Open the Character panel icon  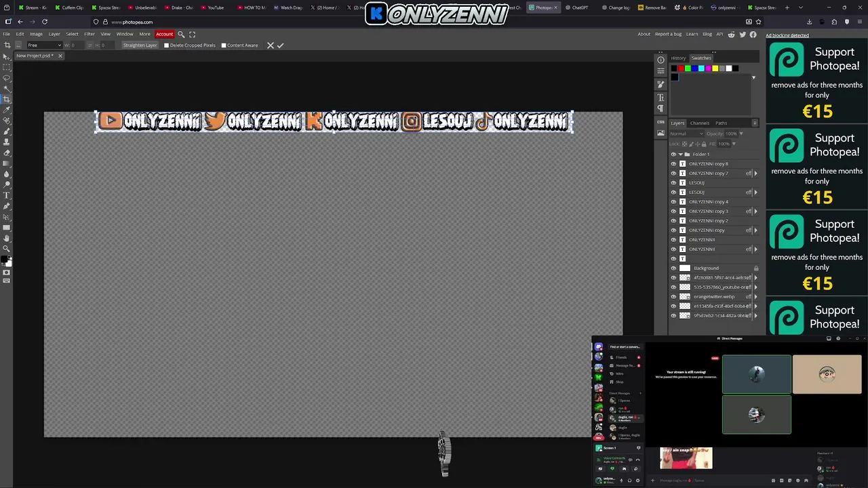[x=660, y=98]
